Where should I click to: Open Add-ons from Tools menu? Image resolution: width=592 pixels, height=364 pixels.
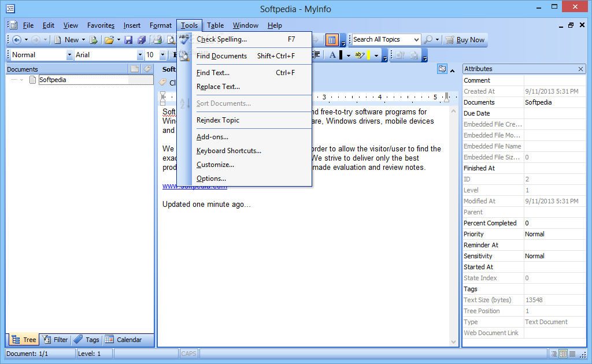click(x=245, y=137)
